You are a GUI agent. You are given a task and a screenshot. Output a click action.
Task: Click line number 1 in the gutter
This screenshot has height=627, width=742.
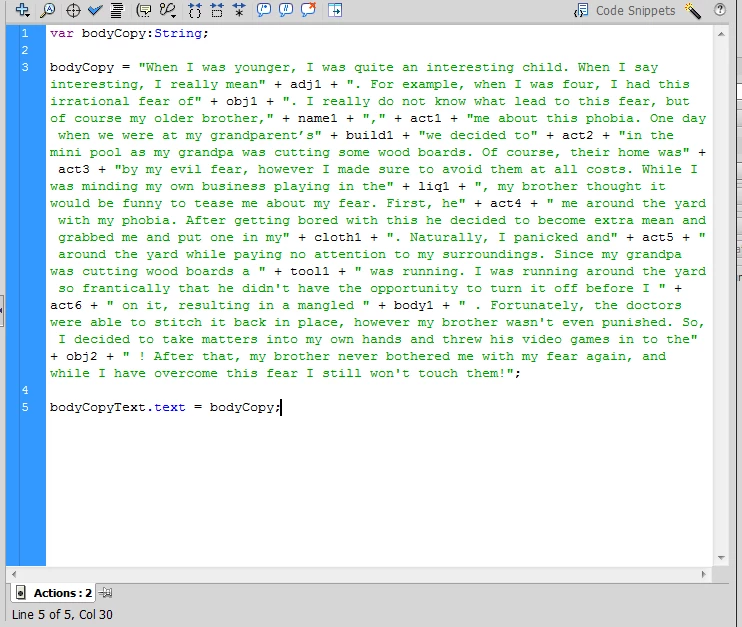25,33
